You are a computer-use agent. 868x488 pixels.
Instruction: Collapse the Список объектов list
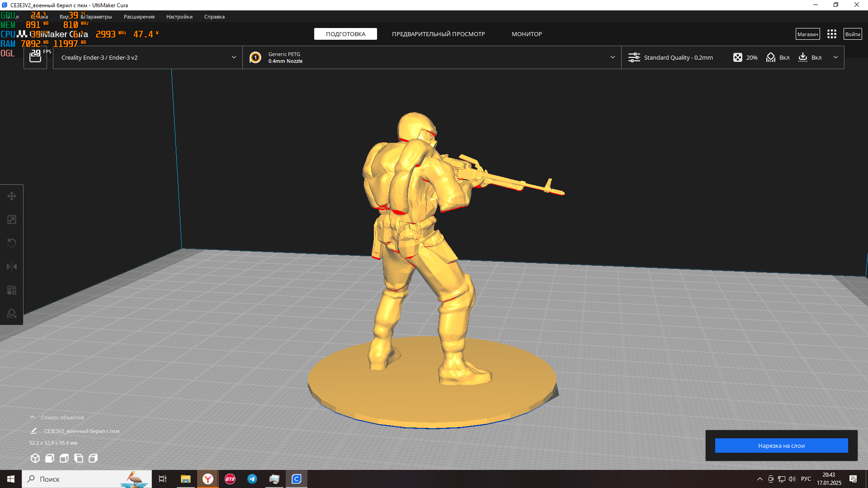click(33, 418)
